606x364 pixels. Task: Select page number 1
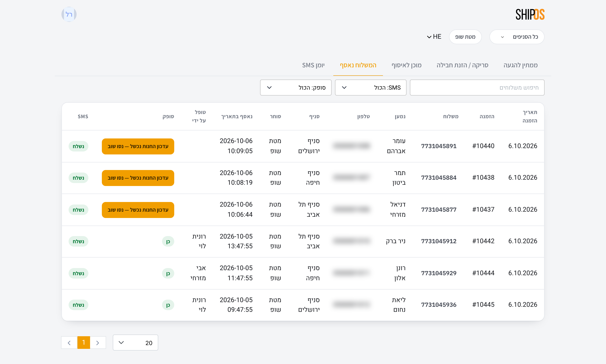84,342
